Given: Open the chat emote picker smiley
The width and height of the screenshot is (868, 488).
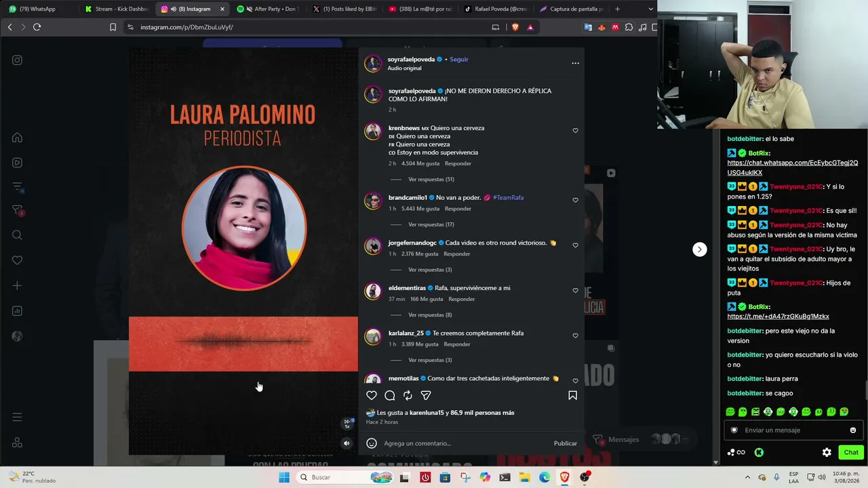Looking at the screenshot, I should pos(853,430).
